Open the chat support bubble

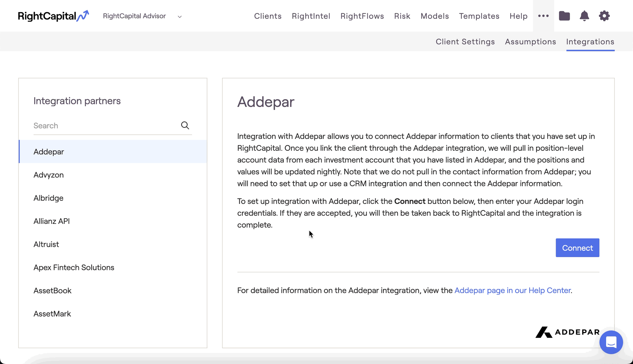(611, 342)
